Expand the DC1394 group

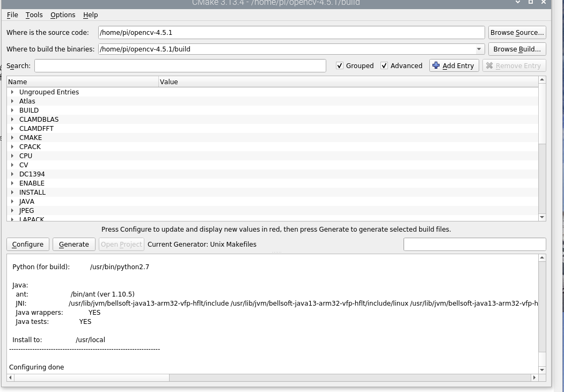point(12,174)
